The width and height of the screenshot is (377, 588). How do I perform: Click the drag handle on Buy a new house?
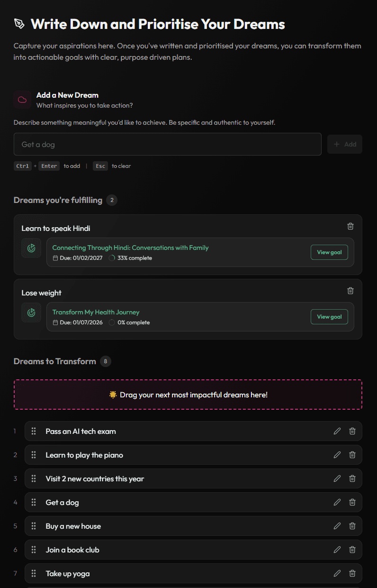point(34,526)
